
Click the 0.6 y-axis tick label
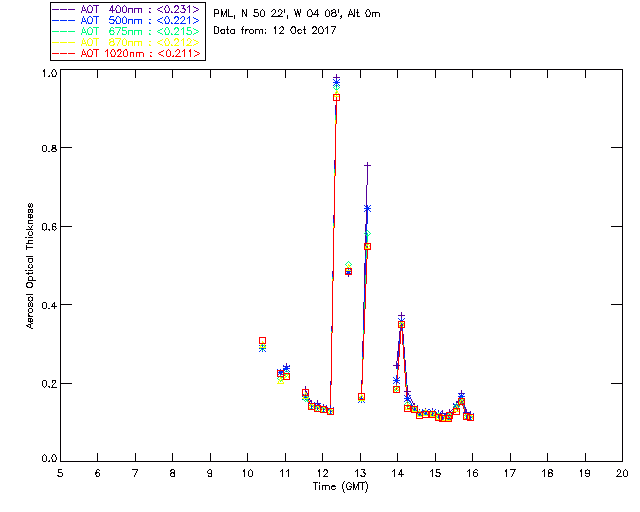(x=49, y=227)
